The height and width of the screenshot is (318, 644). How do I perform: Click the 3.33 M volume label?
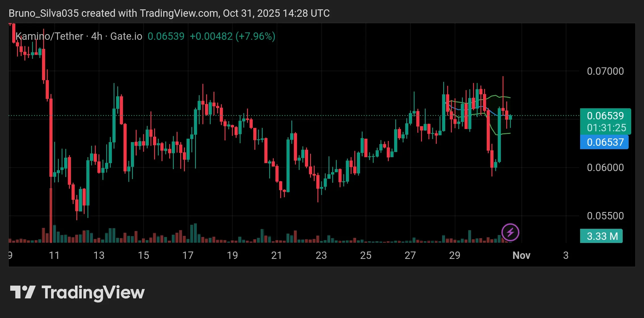(x=602, y=236)
